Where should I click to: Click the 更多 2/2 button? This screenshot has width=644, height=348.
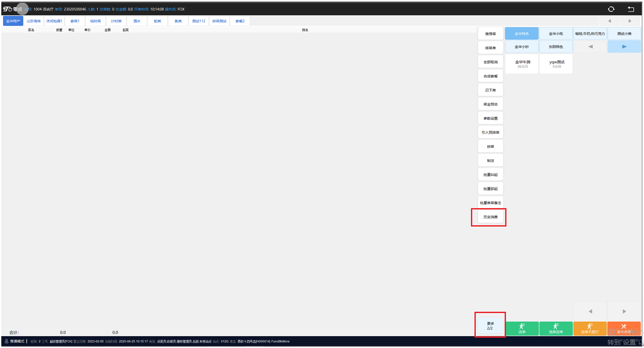coord(490,326)
